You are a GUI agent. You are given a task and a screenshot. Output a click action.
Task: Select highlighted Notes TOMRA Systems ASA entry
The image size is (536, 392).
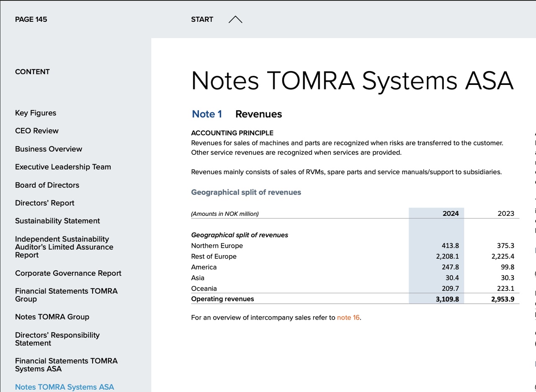[x=64, y=387]
